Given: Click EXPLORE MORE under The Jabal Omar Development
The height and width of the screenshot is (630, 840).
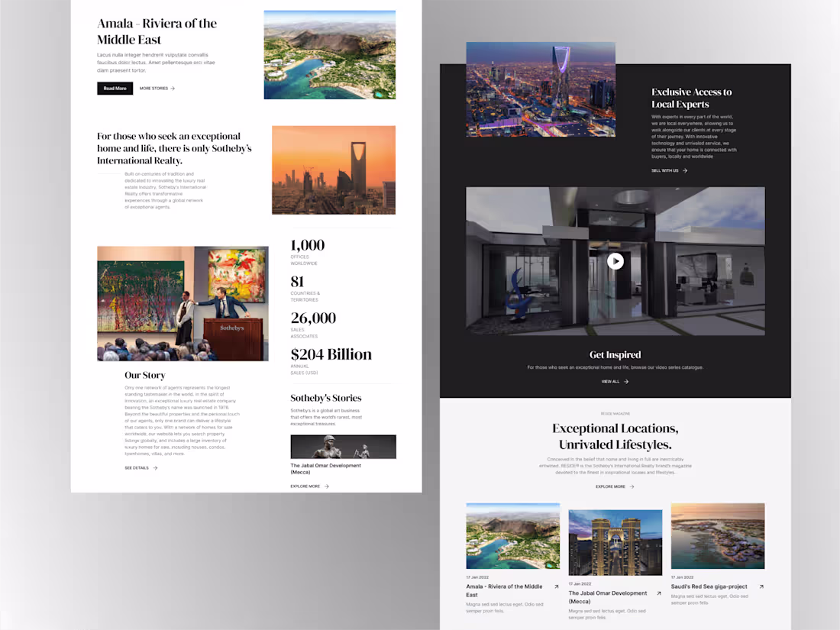Looking at the screenshot, I should (305, 486).
